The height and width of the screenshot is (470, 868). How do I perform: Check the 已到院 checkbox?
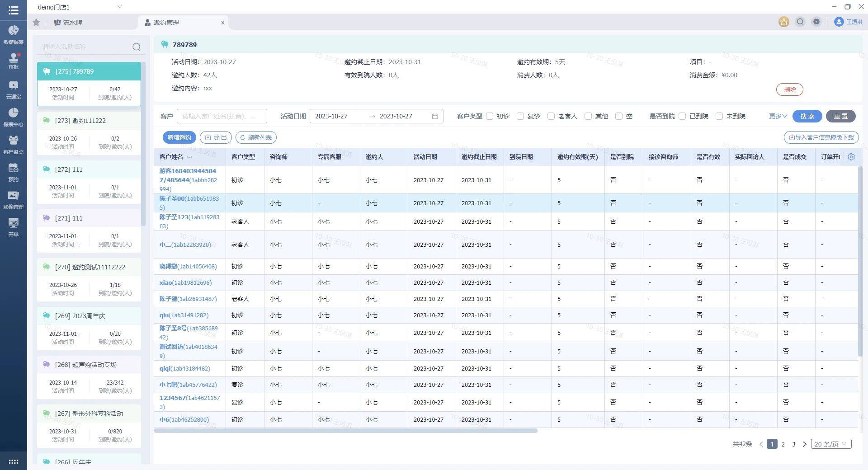682,116
